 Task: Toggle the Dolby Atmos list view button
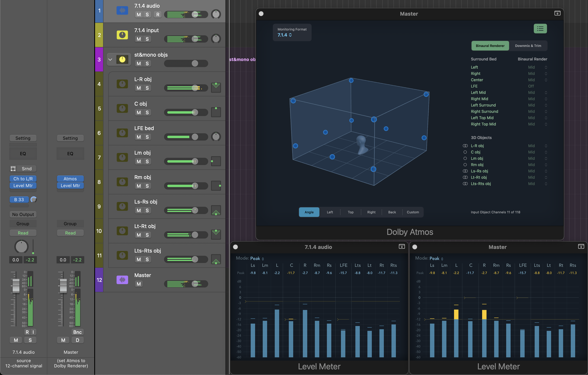540,29
